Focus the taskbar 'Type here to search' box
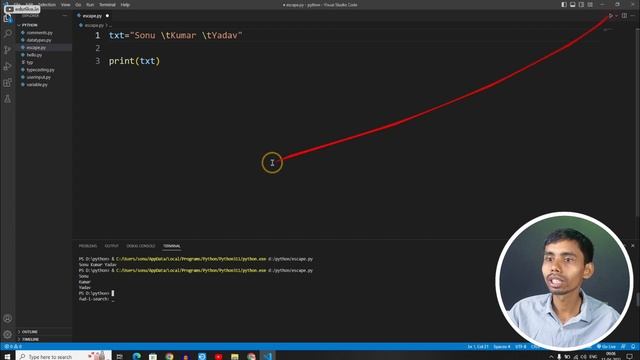Image resolution: width=640 pixels, height=360 pixels. click(x=63, y=356)
